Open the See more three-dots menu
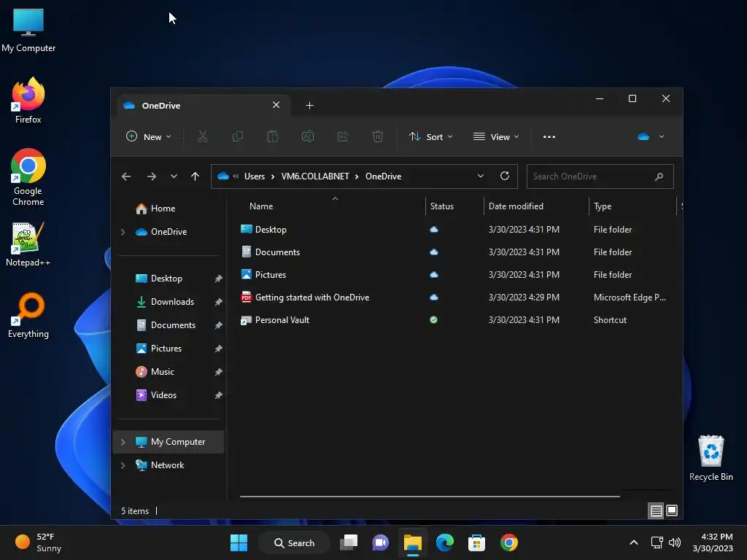This screenshot has height=560, width=747. pos(549,136)
